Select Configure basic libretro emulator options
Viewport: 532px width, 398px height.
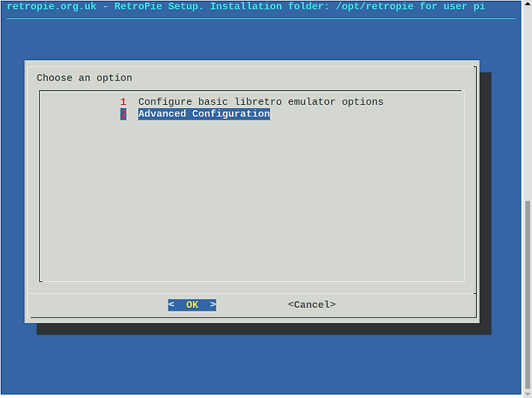click(x=261, y=102)
